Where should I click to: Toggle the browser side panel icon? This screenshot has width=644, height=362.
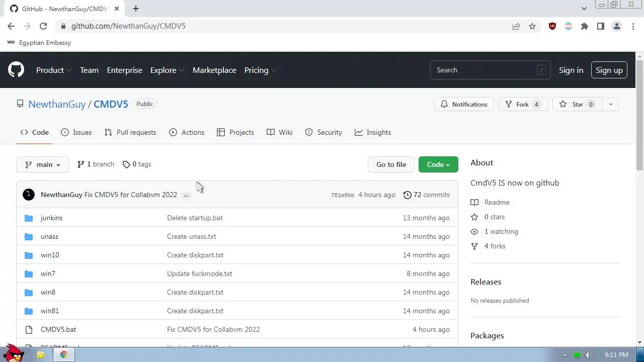coord(601,26)
